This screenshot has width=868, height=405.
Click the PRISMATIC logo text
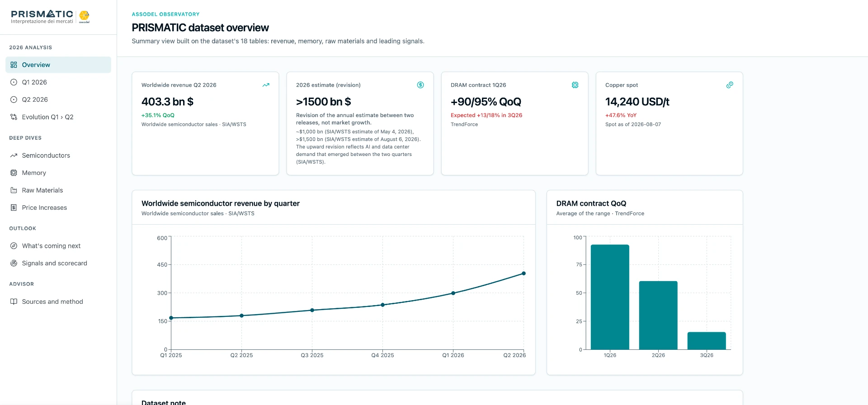pyautogui.click(x=42, y=14)
